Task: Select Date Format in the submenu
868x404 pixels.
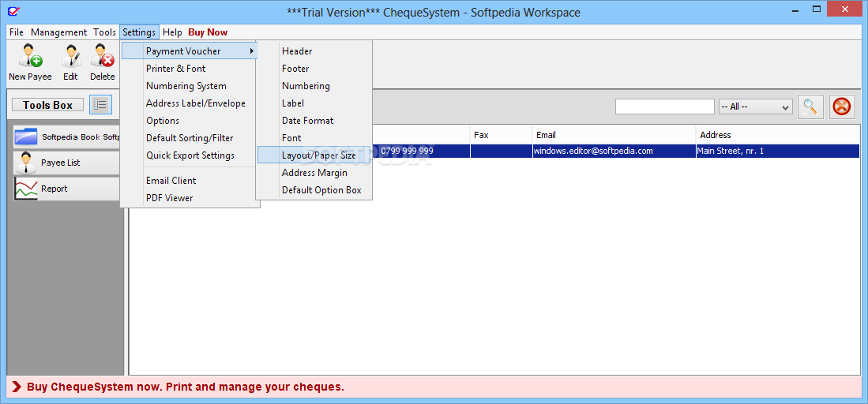Action: tap(314, 121)
